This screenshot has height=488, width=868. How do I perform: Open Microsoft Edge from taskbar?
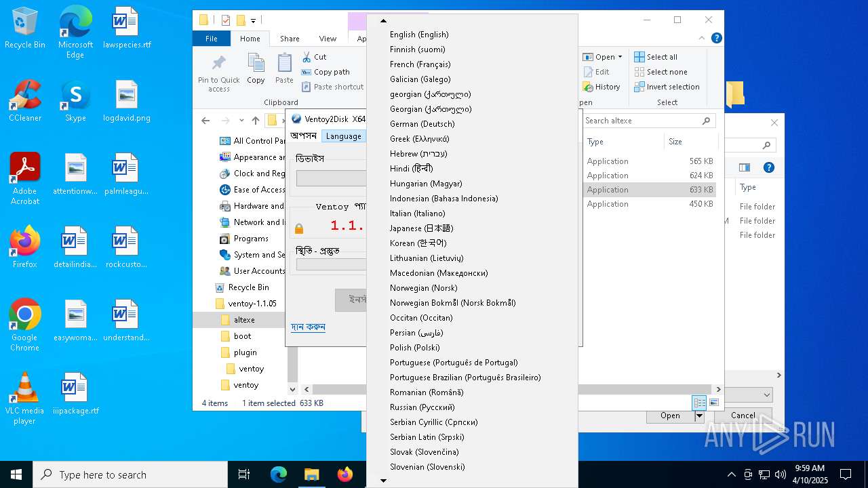[x=279, y=474]
